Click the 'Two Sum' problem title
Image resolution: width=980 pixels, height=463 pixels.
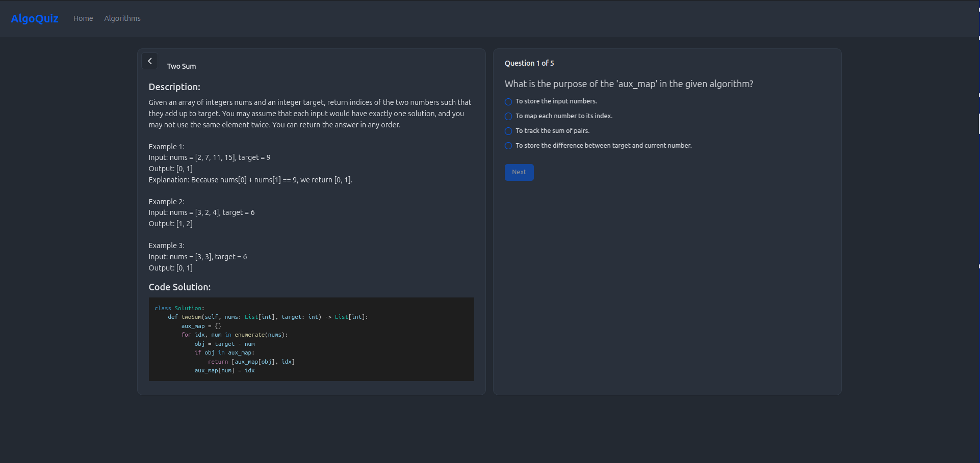[182, 66]
